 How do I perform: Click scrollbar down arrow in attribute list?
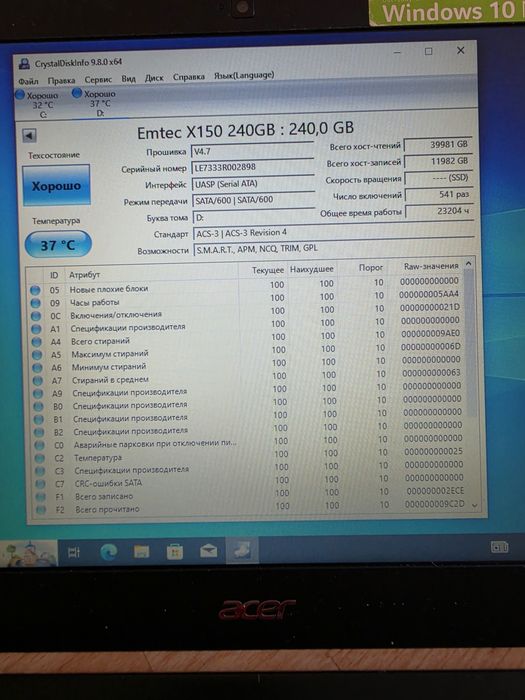pyautogui.click(x=474, y=505)
